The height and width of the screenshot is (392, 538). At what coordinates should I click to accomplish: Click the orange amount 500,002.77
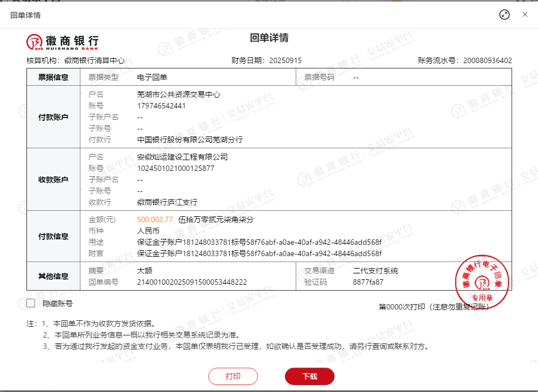[x=155, y=219]
